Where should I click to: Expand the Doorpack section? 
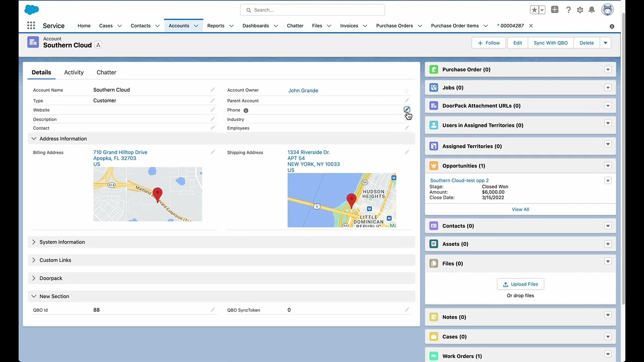(221, 278)
